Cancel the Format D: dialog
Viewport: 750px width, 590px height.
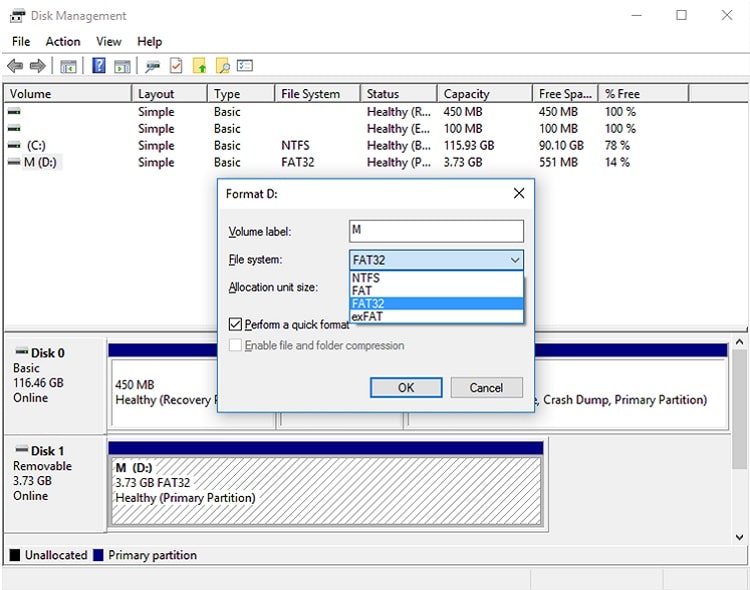486,387
